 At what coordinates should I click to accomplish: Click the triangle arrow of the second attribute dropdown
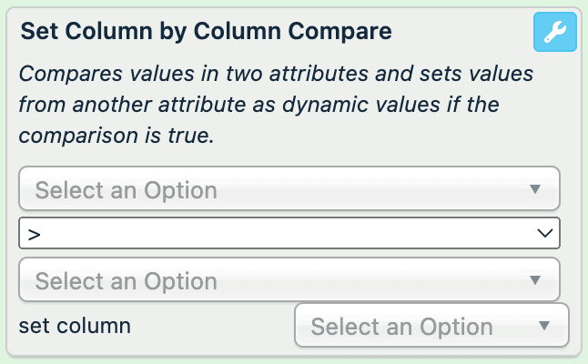point(535,279)
